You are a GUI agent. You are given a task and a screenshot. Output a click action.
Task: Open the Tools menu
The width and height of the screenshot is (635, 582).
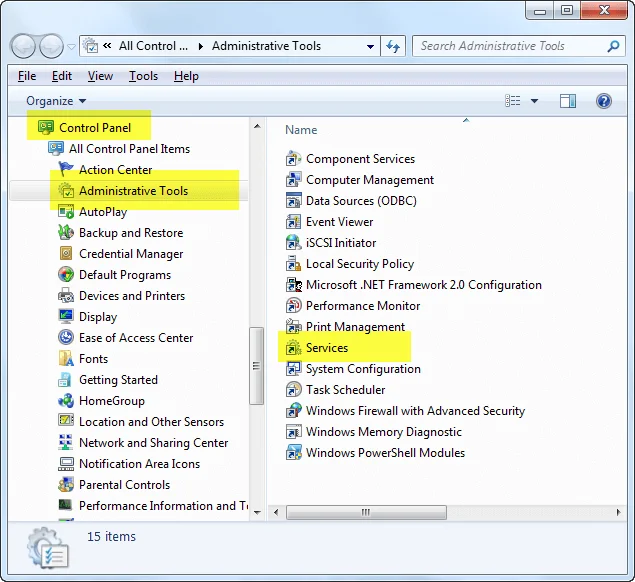point(143,76)
